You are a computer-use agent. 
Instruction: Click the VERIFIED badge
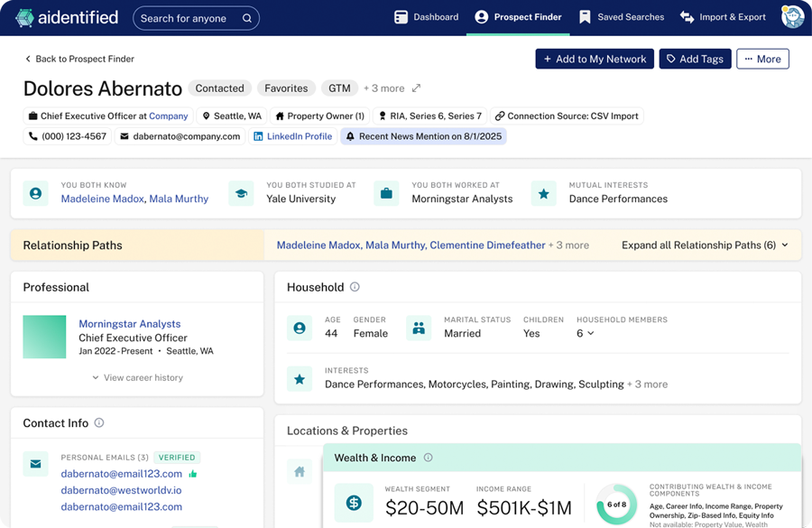tap(177, 458)
